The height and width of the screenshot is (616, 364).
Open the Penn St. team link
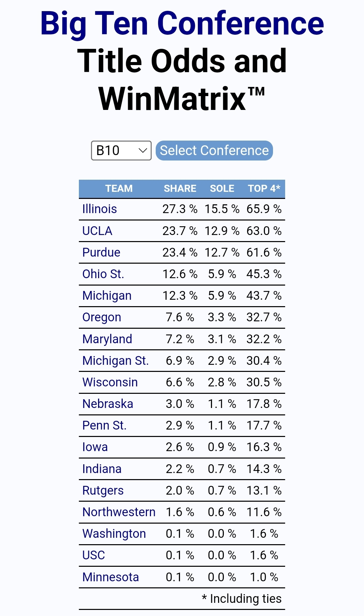click(x=104, y=426)
